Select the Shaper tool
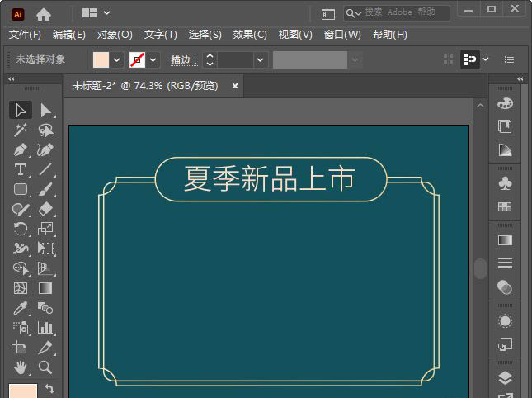Viewport: 532px width, 398px height. (21, 209)
